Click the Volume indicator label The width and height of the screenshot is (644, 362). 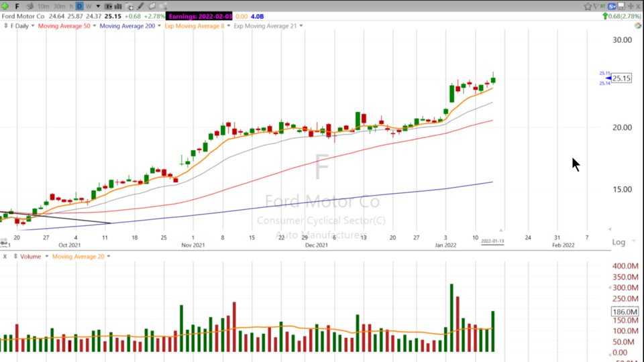pos(30,257)
